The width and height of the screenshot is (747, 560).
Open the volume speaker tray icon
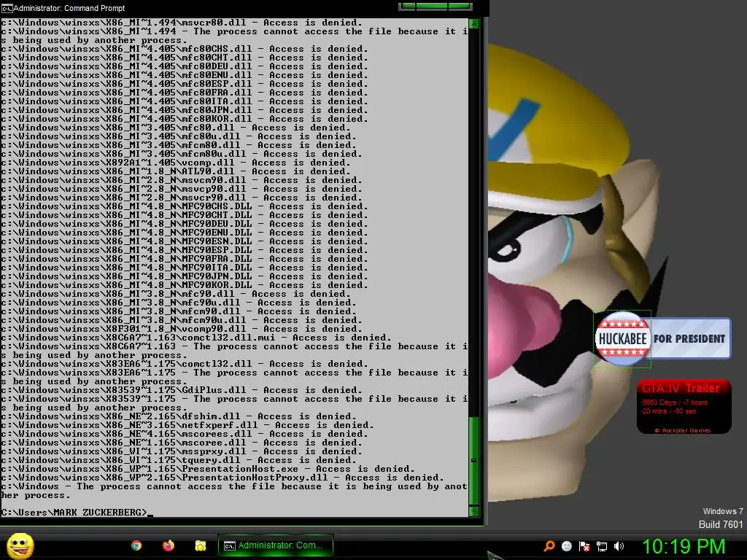[x=619, y=546]
